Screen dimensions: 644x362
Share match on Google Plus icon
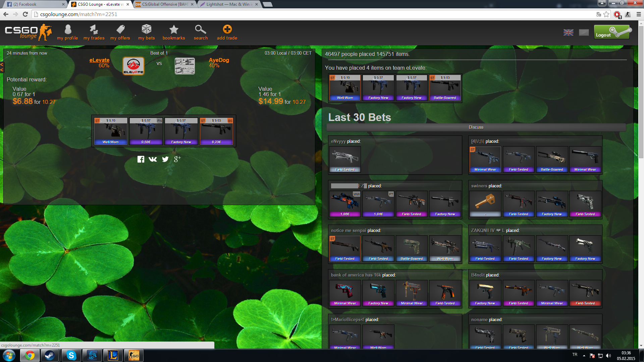[x=177, y=159]
